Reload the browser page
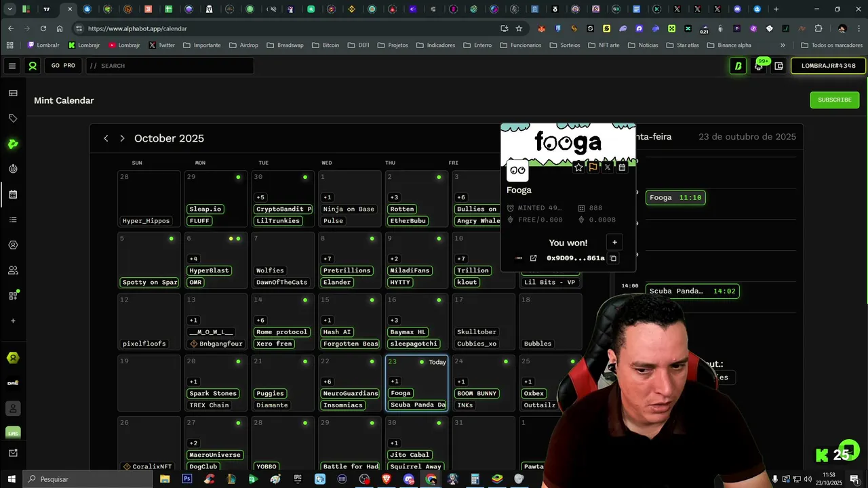The image size is (868, 488). tap(43, 28)
